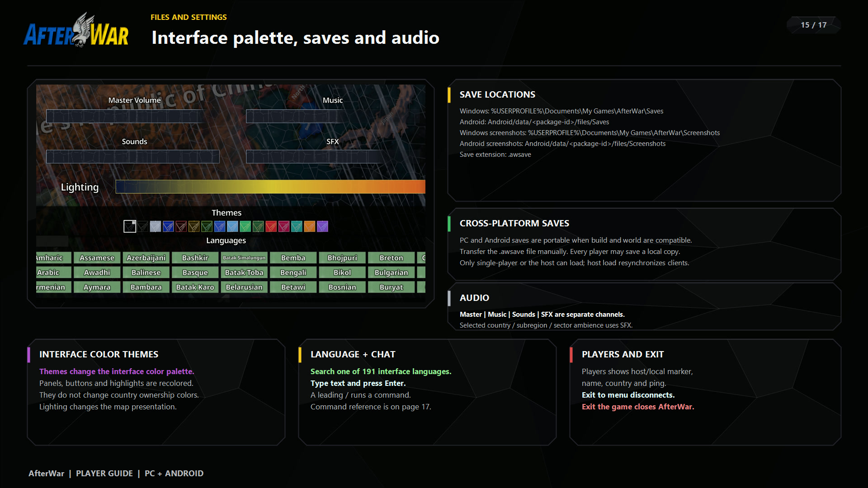The height and width of the screenshot is (488, 868).
Task: Click 'Themes change the interface color palette.'
Action: pos(117,371)
